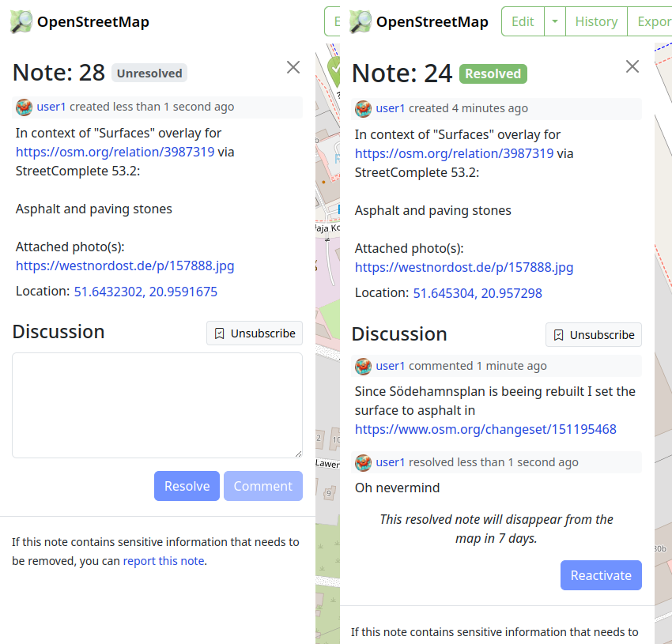The image size is (672, 644).
Task: Click the OpenStreetMap logo in Note 28 panel
Action: click(x=21, y=21)
